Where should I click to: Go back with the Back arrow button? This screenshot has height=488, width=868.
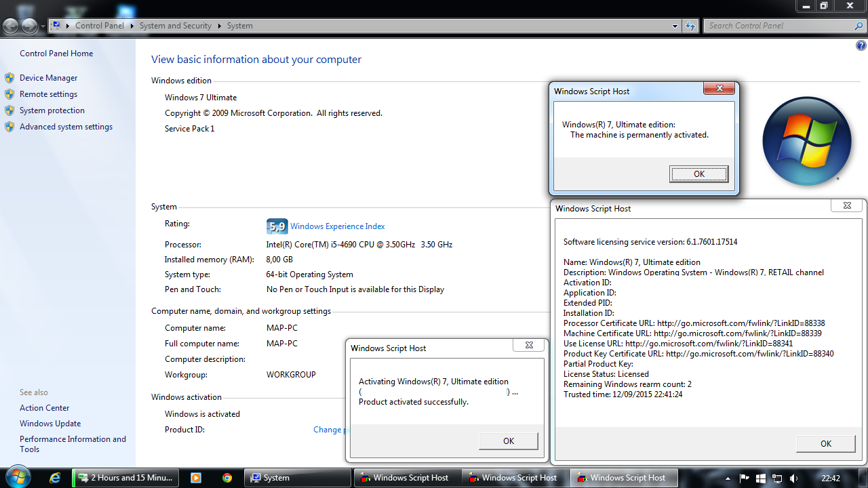[x=11, y=26]
